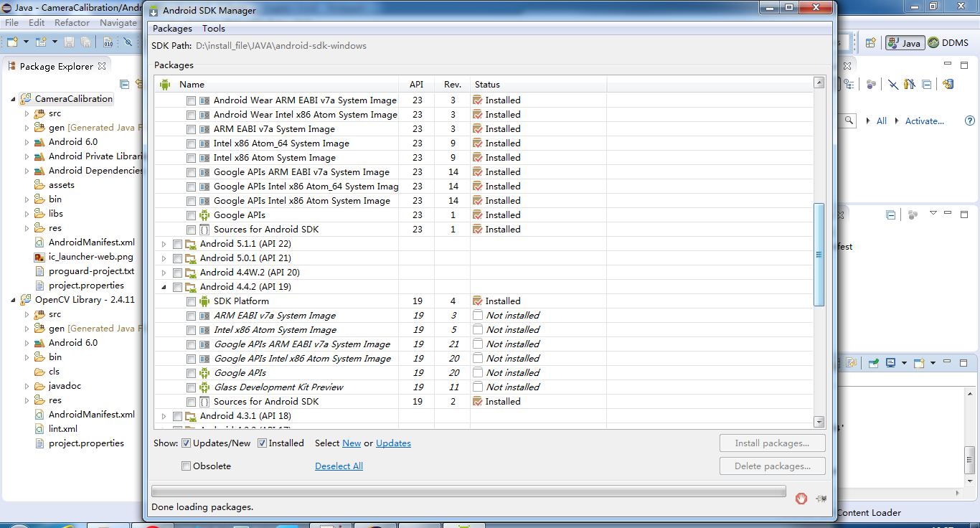The image size is (980, 528).
Task: Click the hide completed tasks icon with crossed line
Action: tap(893, 84)
